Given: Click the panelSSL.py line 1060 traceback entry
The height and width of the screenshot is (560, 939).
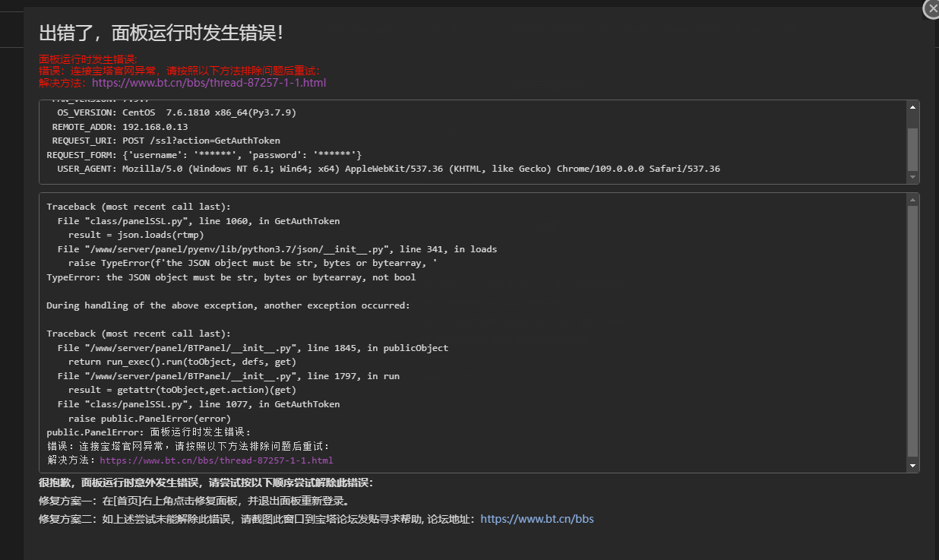Looking at the screenshot, I should pyautogui.click(x=198, y=221).
